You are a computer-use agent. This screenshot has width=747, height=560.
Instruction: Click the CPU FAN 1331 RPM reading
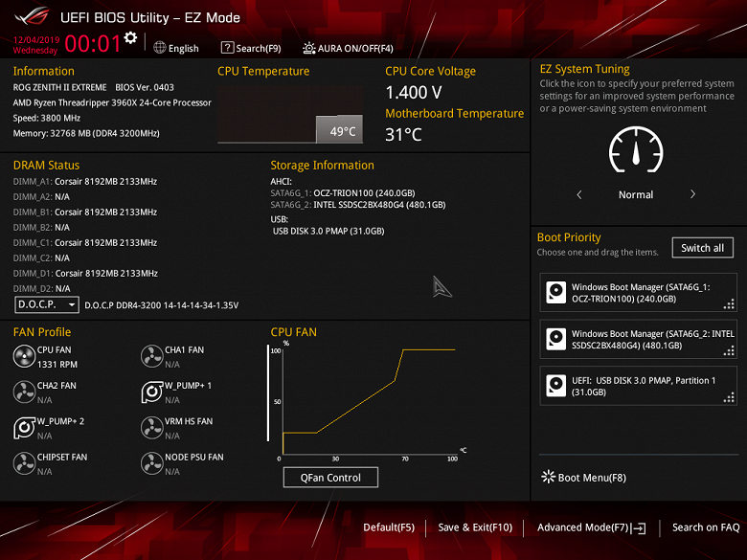57,365
